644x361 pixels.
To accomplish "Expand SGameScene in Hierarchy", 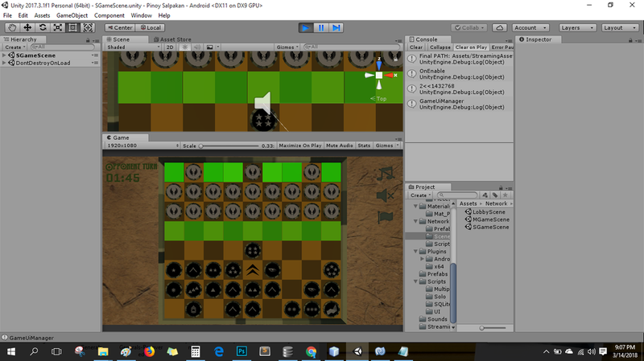I will 4,55.
